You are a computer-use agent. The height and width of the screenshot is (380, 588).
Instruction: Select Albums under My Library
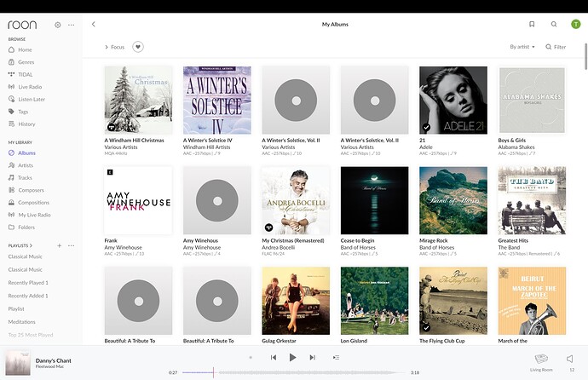pyautogui.click(x=22, y=153)
